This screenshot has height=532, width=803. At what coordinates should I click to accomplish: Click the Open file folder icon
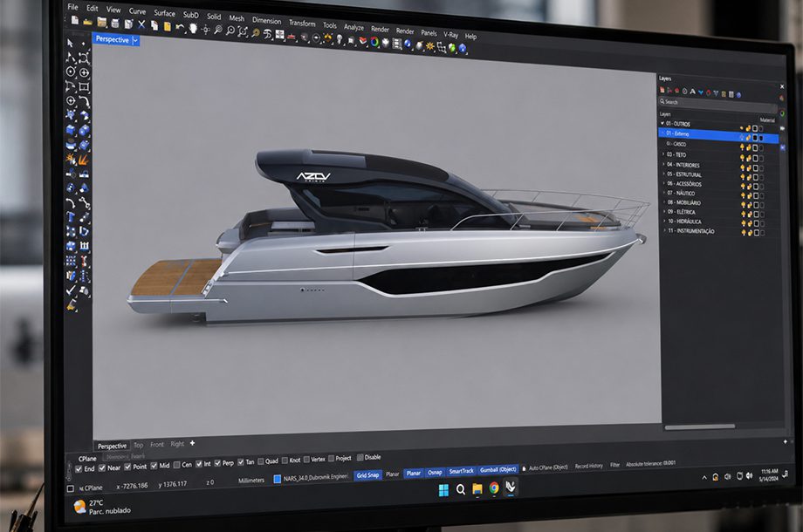[87, 22]
